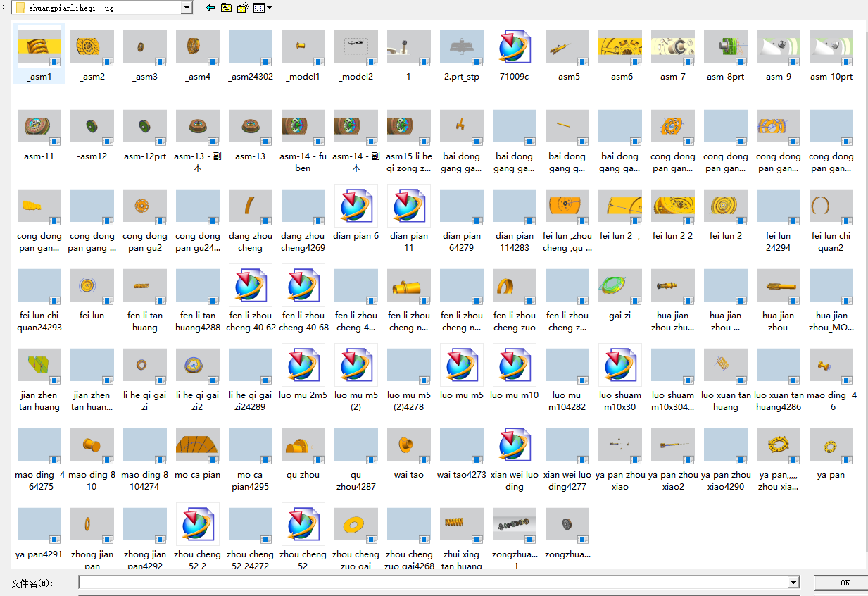Open the view menu dropdown
Screen dimensions: 868x596
point(263,8)
